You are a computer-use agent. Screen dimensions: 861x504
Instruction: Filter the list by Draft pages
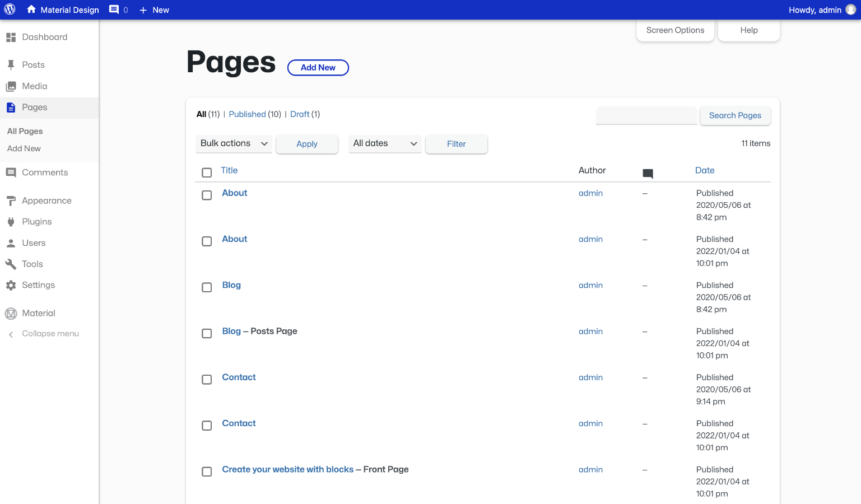300,114
